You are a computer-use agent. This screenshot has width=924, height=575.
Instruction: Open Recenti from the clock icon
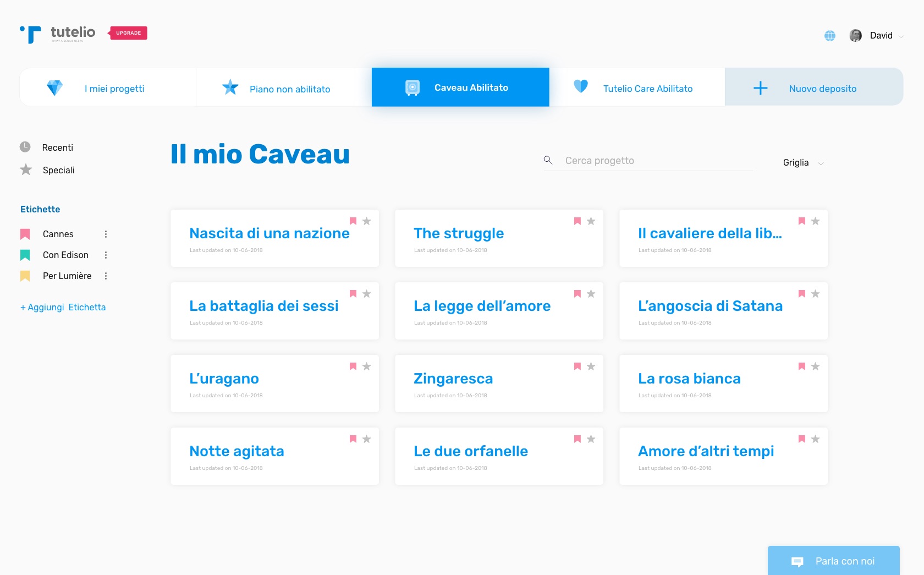point(25,147)
